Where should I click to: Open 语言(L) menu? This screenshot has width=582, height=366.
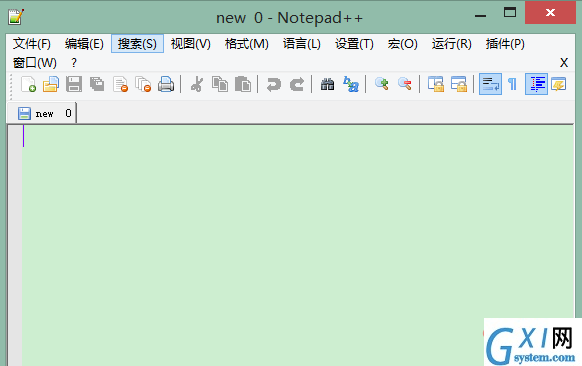(x=302, y=44)
